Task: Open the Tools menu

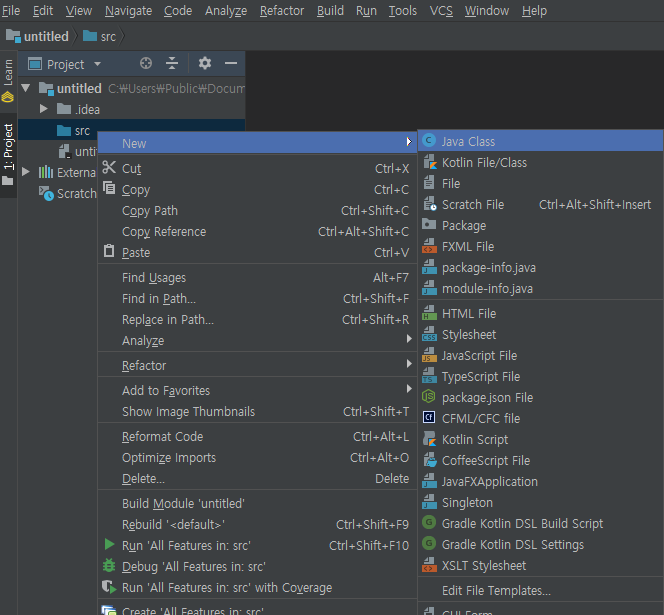Action: [x=403, y=11]
